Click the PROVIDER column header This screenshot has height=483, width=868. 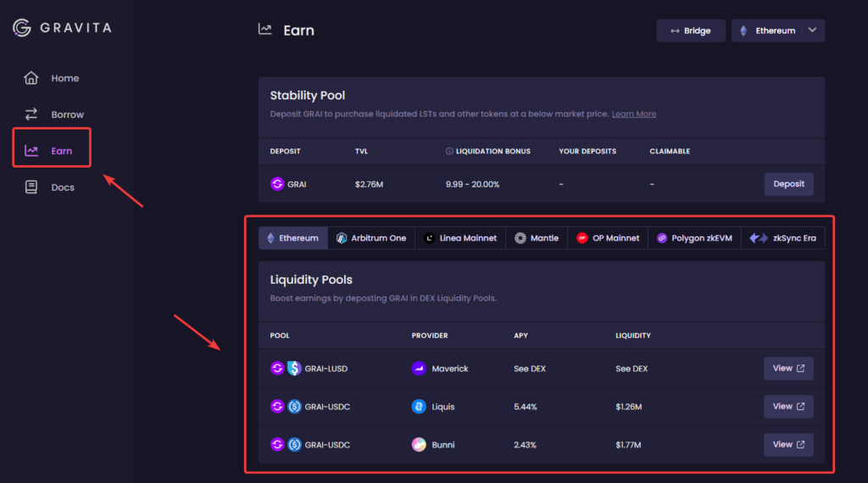point(430,336)
